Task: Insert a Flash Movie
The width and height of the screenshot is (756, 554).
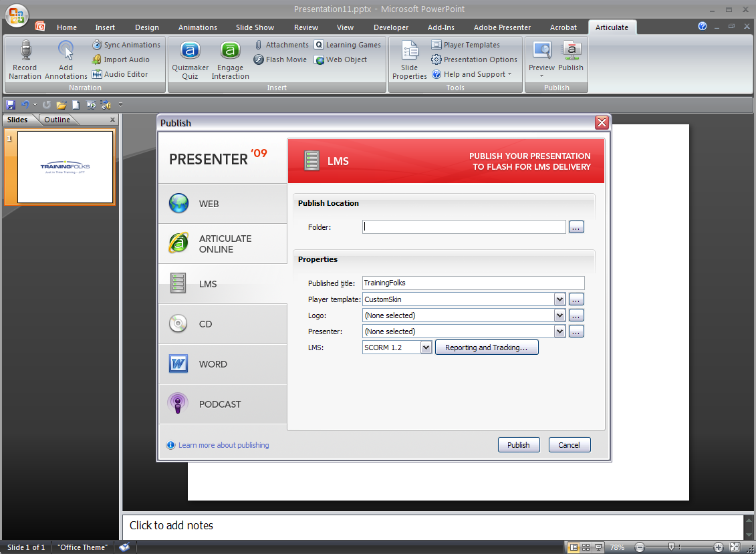Action: click(279, 59)
